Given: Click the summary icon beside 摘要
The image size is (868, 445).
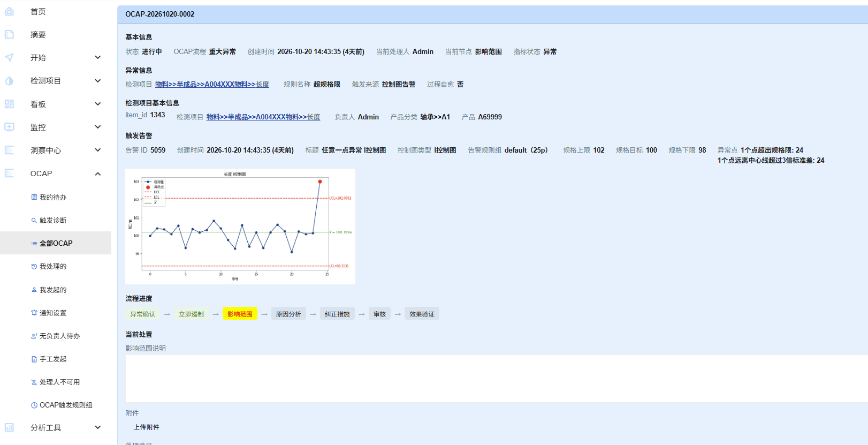Looking at the screenshot, I should (9, 34).
